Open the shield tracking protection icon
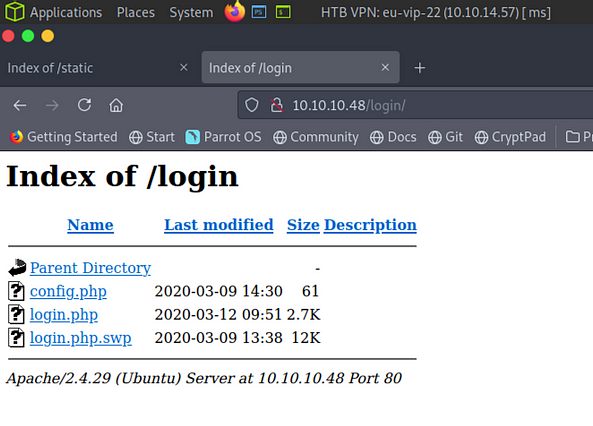 click(x=251, y=105)
